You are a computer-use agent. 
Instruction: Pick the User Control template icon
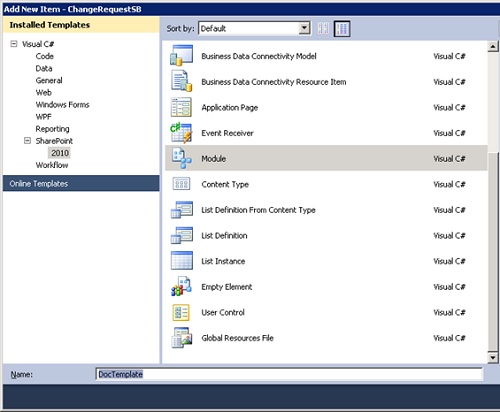tap(181, 312)
